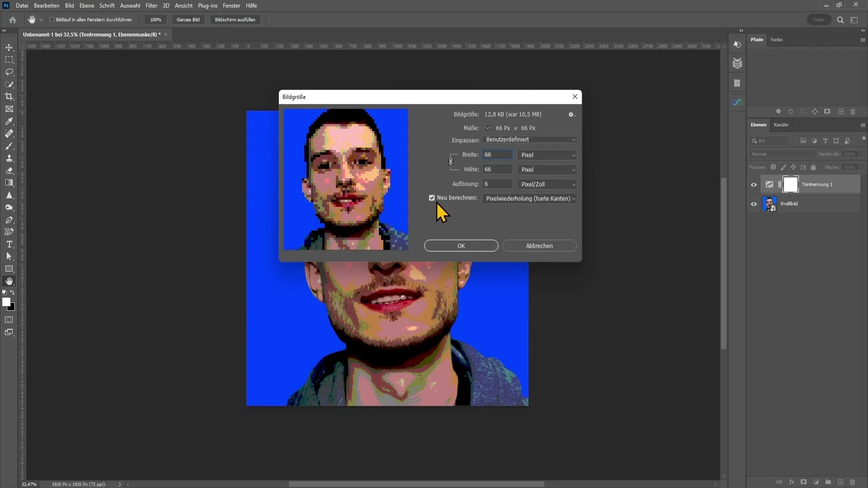Image resolution: width=868 pixels, height=488 pixels.
Task: Open the Höhe unit Pixel dropdown
Action: coord(547,170)
